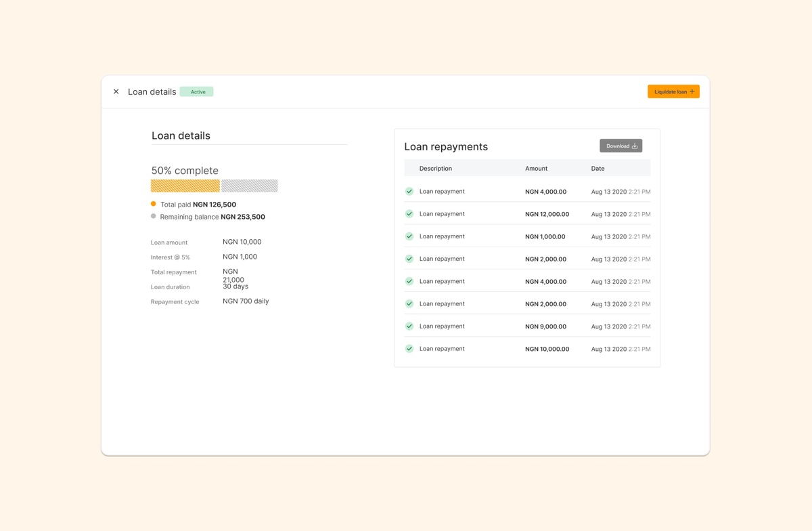Click the Total repayment label

(174, 272)
